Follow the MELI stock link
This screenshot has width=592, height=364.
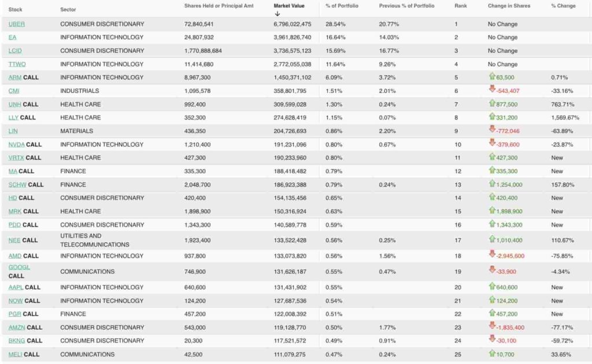pyautogui.click(x=15, y=354)
